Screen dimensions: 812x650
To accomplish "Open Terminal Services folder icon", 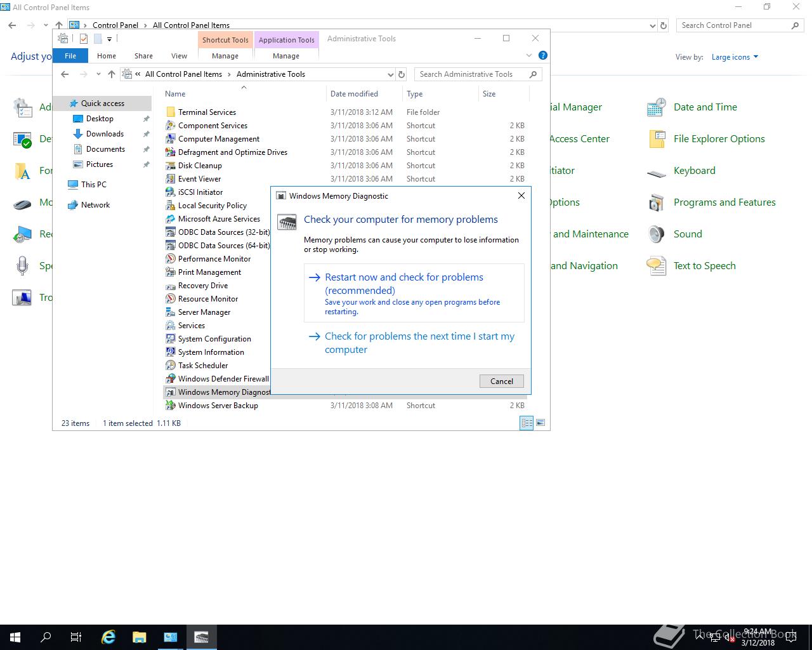I will point(170,112).
